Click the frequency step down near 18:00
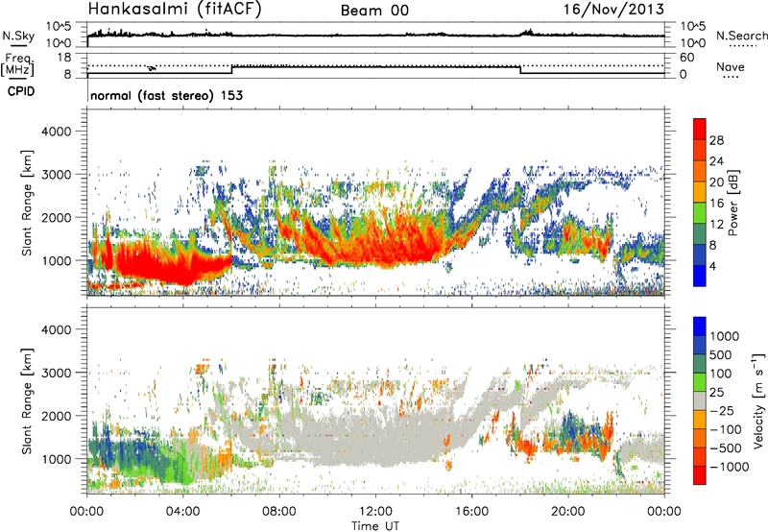The image size is (768, 532). click(520, 69)
